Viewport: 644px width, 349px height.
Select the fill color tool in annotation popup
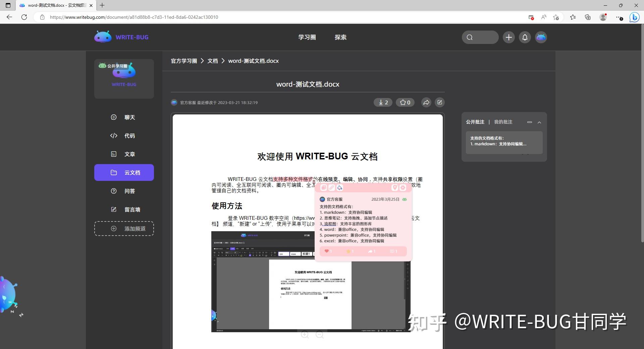pos(340,188)
